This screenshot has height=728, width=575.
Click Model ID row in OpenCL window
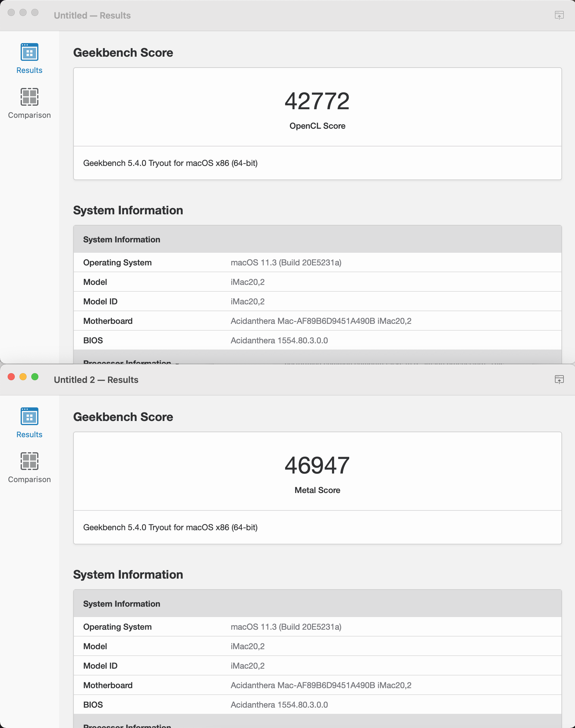[100, 301]
